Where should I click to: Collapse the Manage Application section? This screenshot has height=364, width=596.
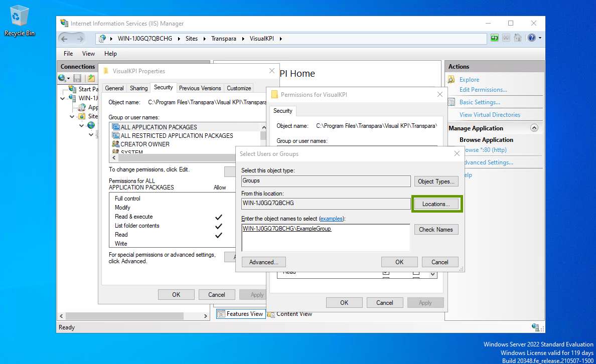click(x=534, y=128)
